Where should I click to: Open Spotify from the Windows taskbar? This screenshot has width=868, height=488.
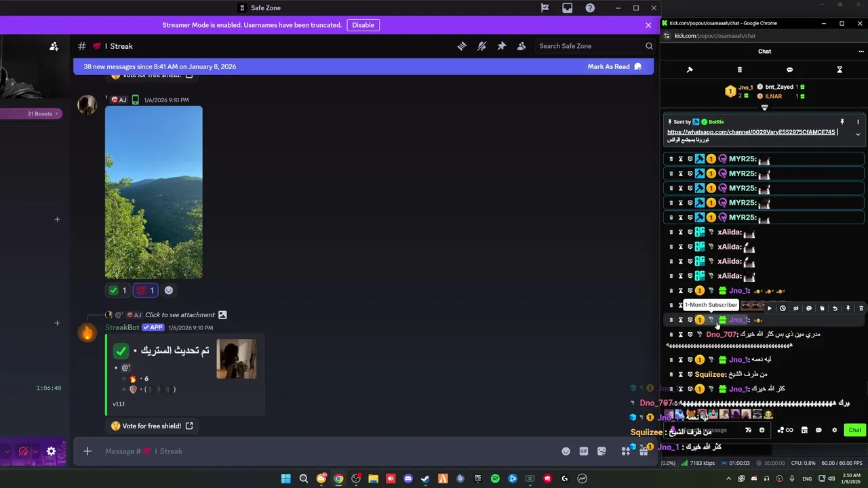(495, 479)
